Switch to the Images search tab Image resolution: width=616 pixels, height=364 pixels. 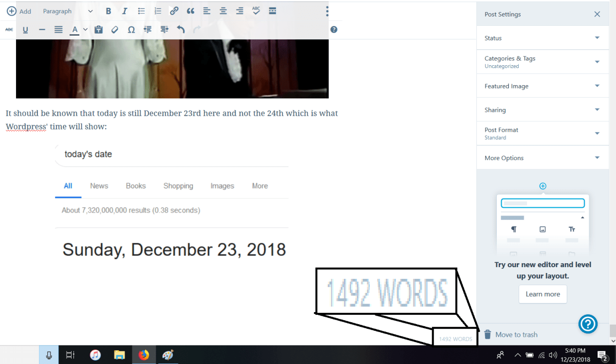(222, 186)
